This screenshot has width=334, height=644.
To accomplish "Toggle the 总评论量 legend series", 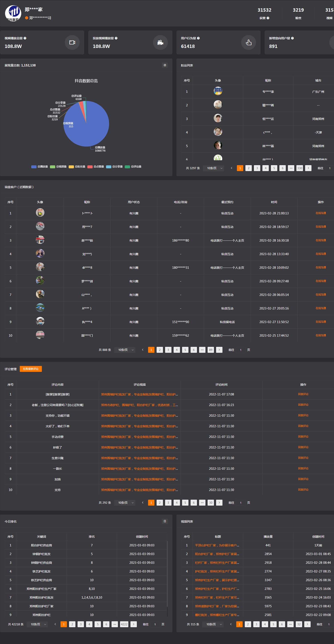I will pyautogui.click(x=133, y=166).
